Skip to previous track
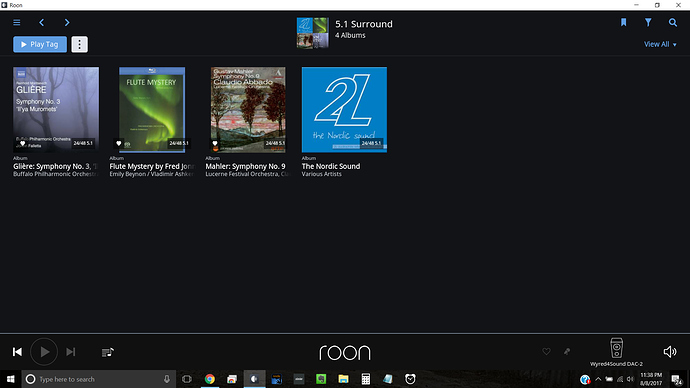690x388 pixels. 17,352
